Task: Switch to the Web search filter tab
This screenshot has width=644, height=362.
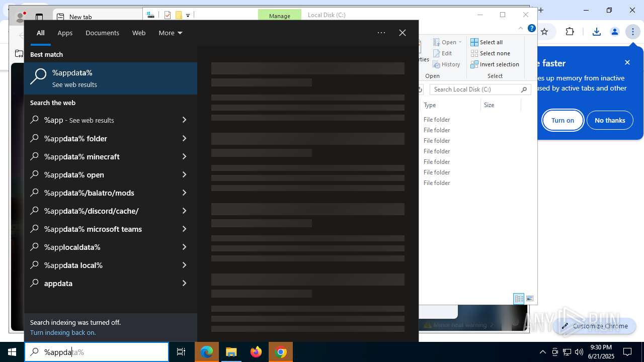Action: point(139,33)
